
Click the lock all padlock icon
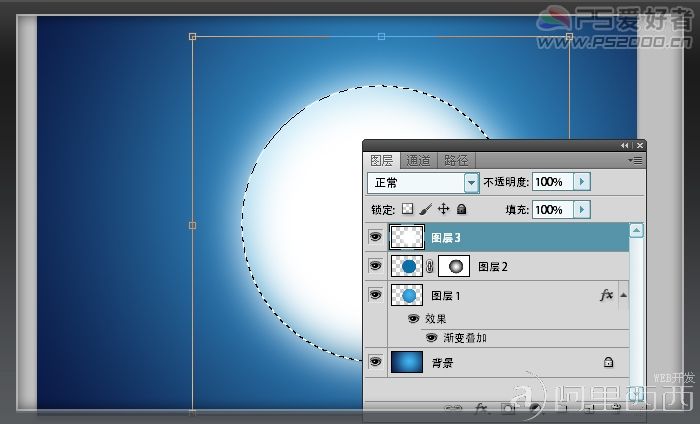(462, 209)
